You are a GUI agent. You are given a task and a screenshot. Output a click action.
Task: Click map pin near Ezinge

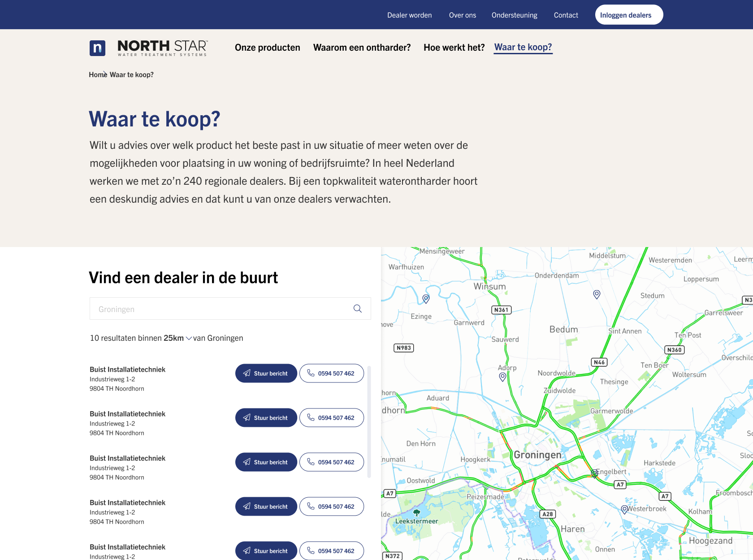tap(426, 299)
